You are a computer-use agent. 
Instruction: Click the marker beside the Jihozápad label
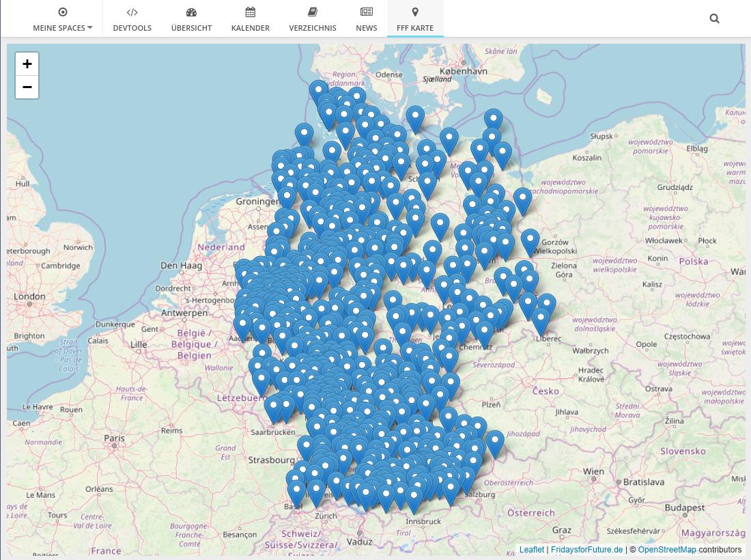click(495, 443)
